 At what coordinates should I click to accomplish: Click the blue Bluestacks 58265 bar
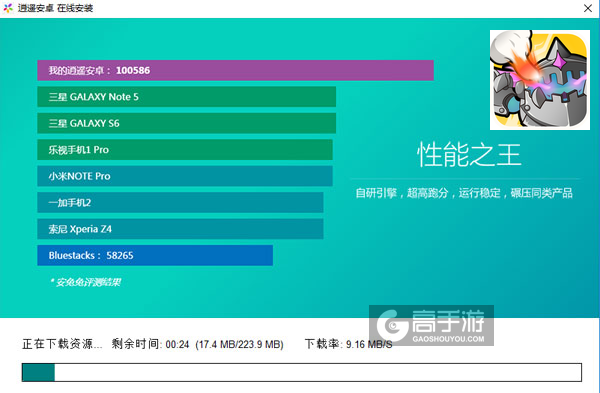(x=155, y=255)
